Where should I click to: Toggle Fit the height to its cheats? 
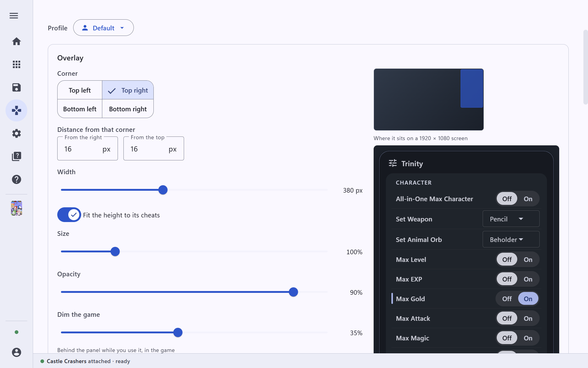pyautogui.click(x=69, y=215)
